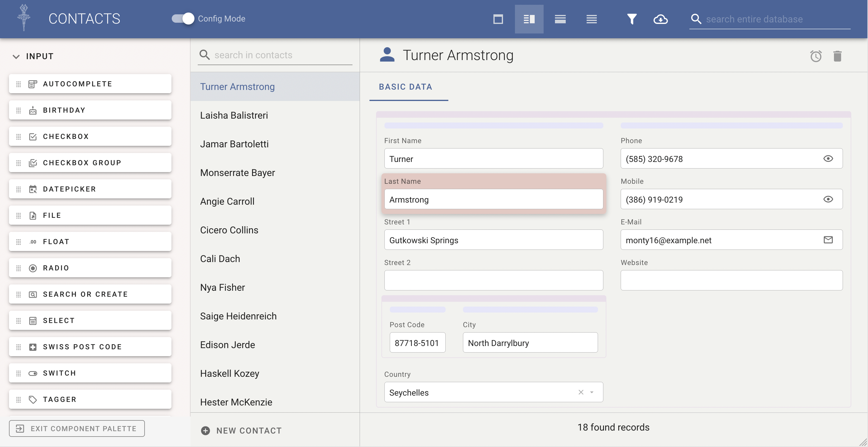
Task: Click the NEW CONTACT button
Action: click(x=241, y=431)
